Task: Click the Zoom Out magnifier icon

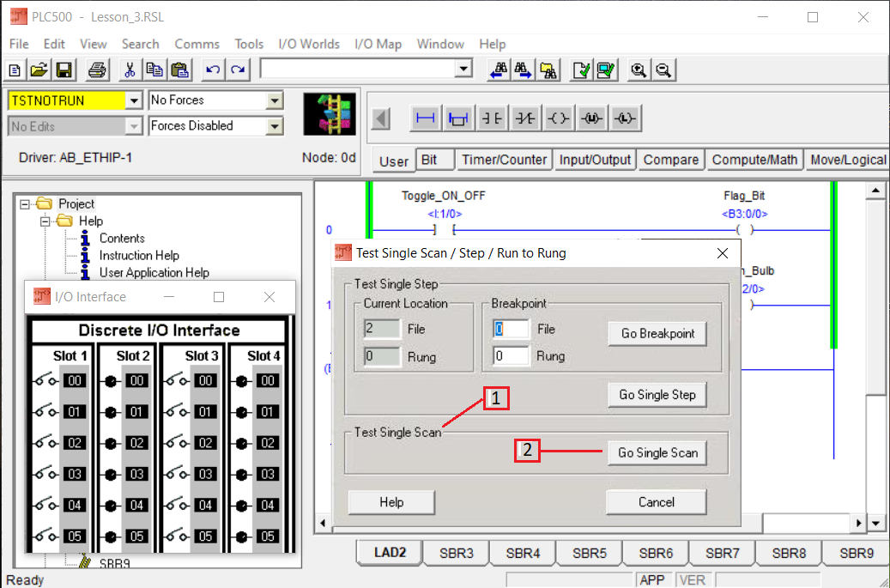Action: click(663, 70)
